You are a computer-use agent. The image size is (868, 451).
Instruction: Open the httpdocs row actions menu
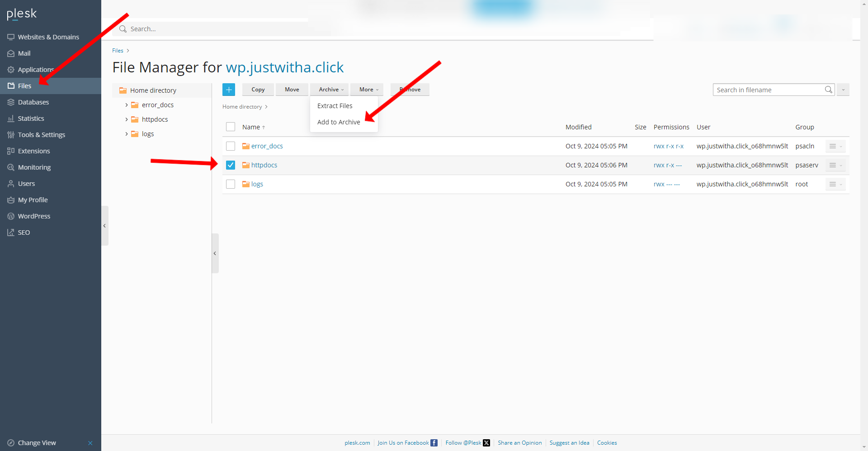point(835,165)
